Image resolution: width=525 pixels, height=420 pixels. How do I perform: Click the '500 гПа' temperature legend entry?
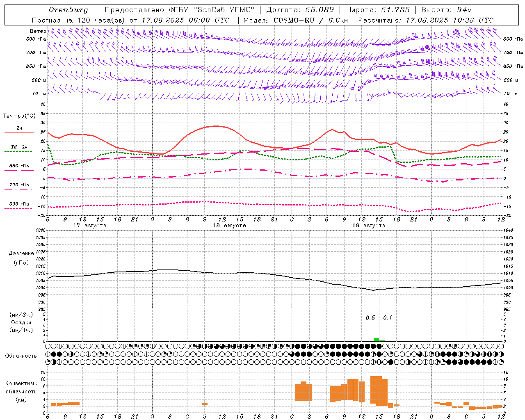[x=19, y=204]
